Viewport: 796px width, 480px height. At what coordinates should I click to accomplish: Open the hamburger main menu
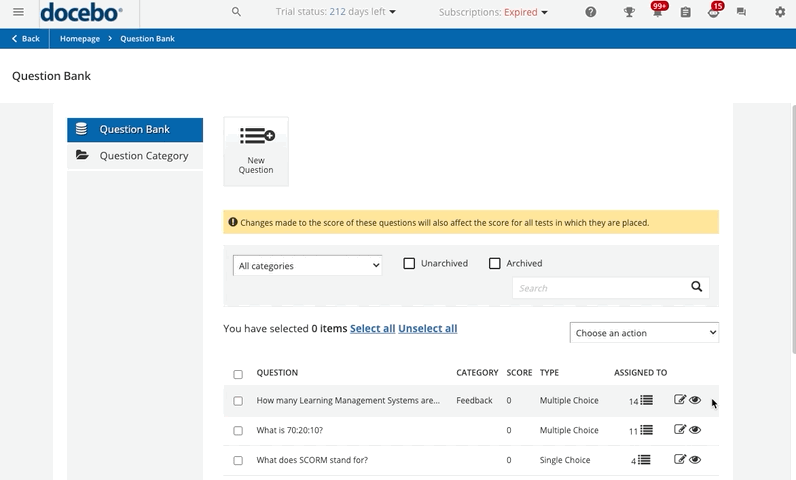(18, 12)
